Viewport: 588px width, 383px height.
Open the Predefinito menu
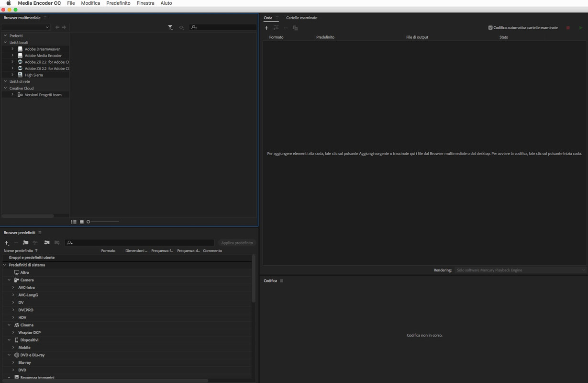click(118, 3)
